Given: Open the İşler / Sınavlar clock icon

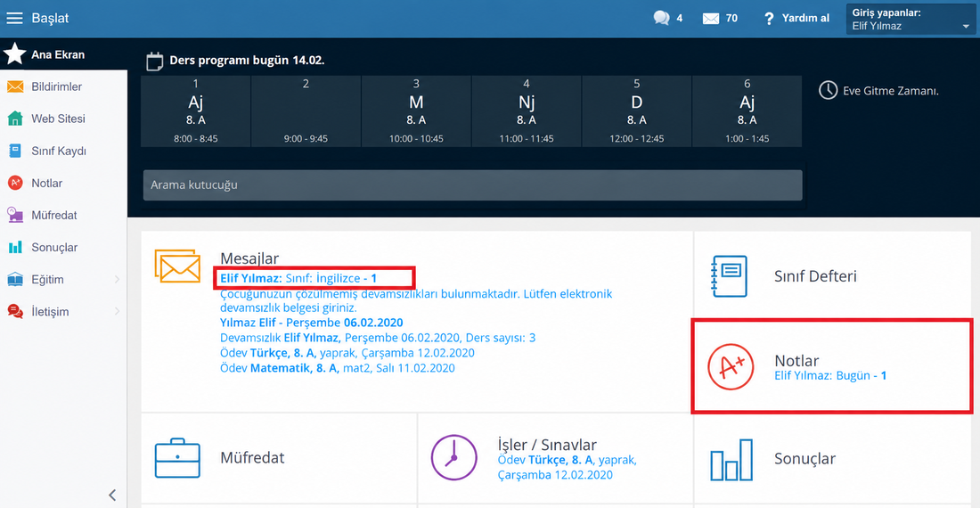Looking at the screenshot, I should [454, 457].
